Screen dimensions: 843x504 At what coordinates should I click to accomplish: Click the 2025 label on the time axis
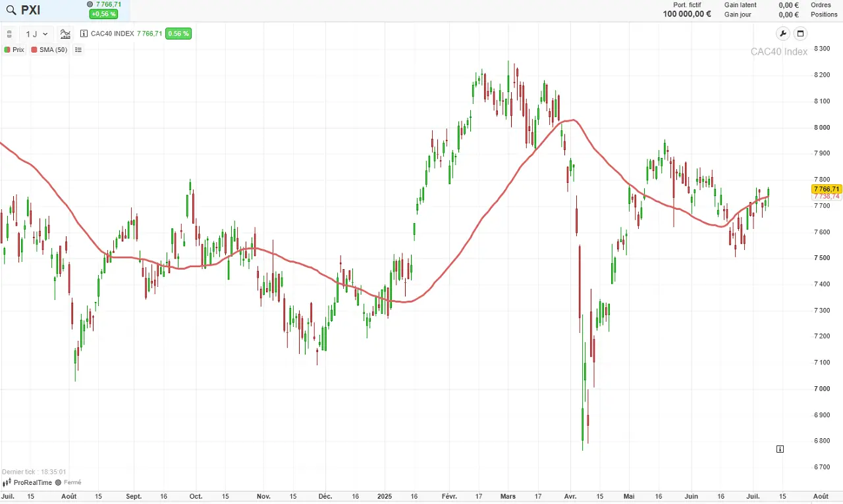[x=386, y=497]
